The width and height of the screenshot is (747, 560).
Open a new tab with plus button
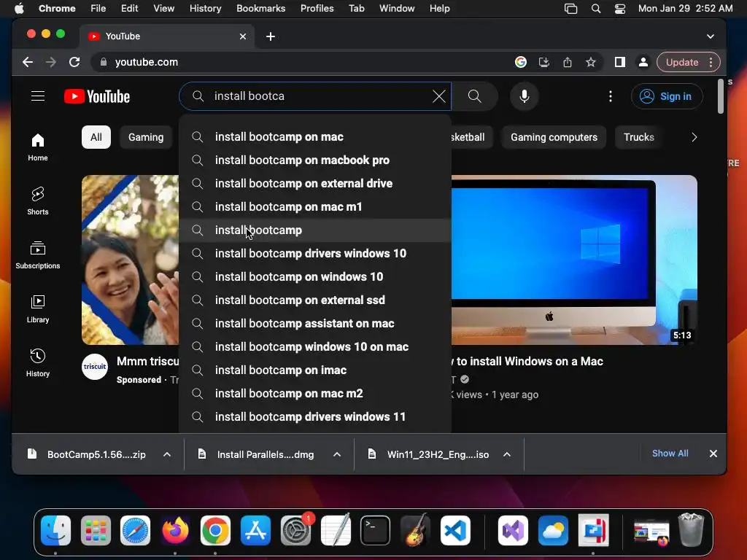pyautogui.click(x=271, y=36)
